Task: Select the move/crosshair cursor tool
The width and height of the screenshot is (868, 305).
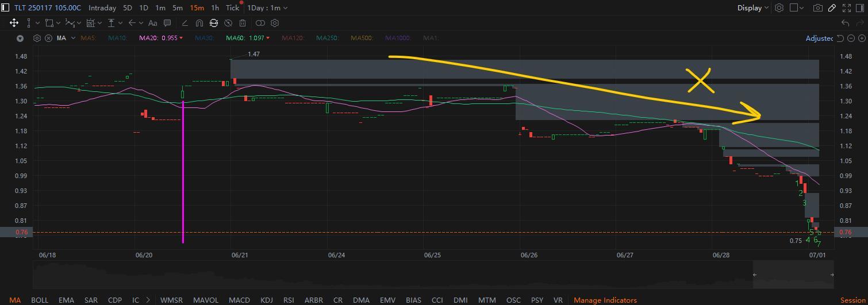Action: pos(14,23)
